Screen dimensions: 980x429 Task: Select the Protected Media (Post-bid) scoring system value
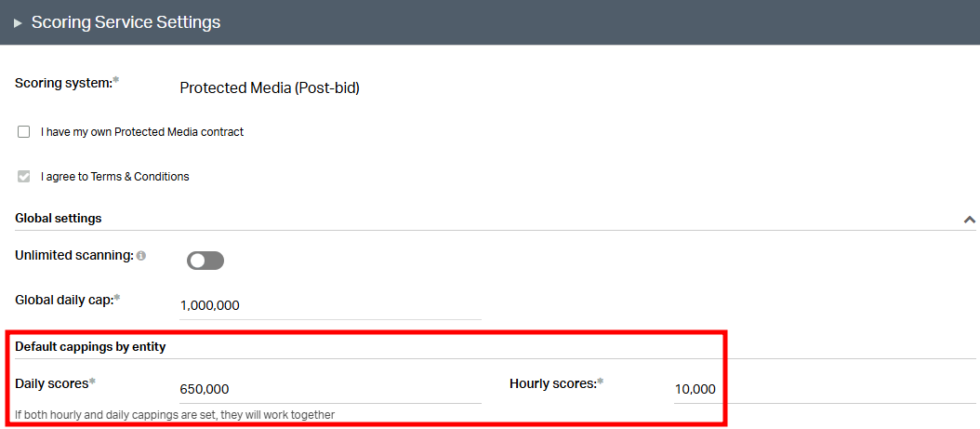point(270,88)
